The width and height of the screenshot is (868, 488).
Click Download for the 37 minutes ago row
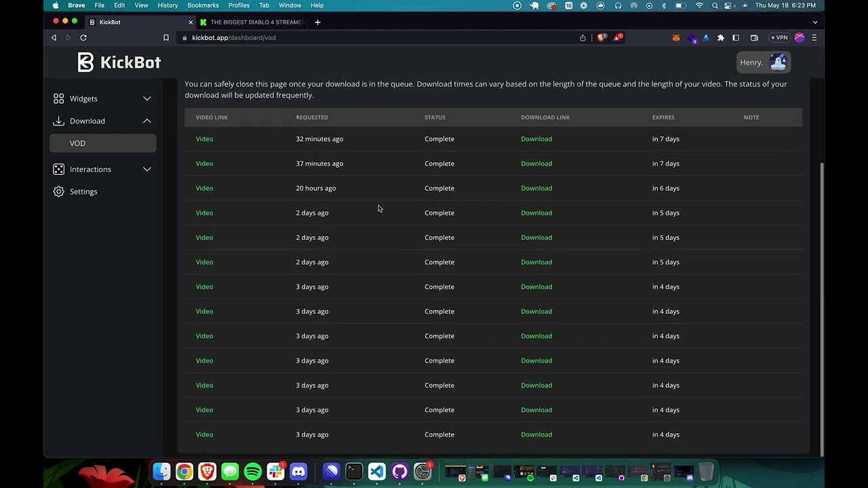(x=536, y=163)
